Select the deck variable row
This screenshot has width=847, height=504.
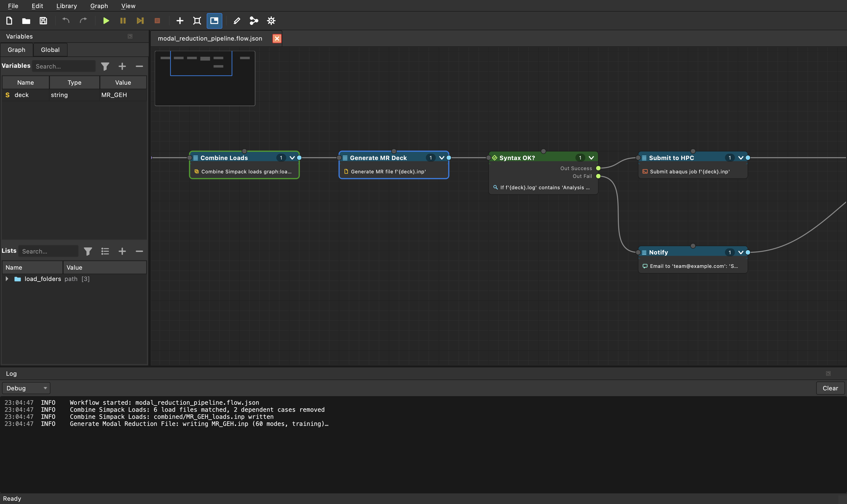tap(74, 95)
